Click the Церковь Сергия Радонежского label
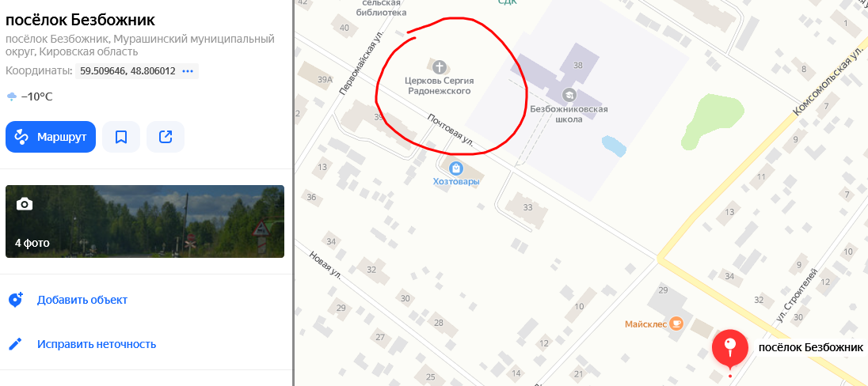The height and width of the screenshot is (386, 868). 439,85
